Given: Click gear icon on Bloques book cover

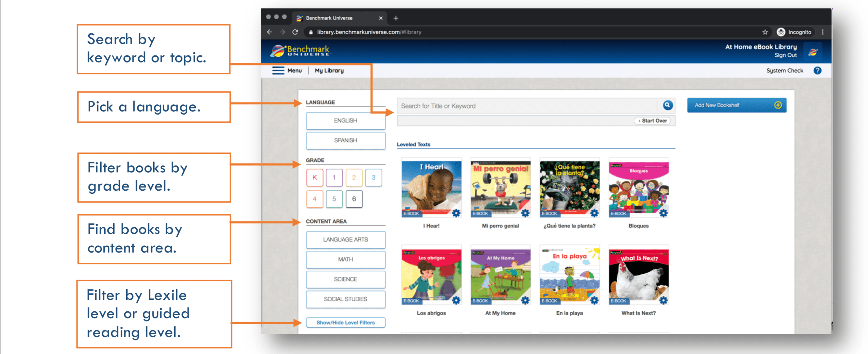Looking at the screenshot, I should (x=663, y=213).
